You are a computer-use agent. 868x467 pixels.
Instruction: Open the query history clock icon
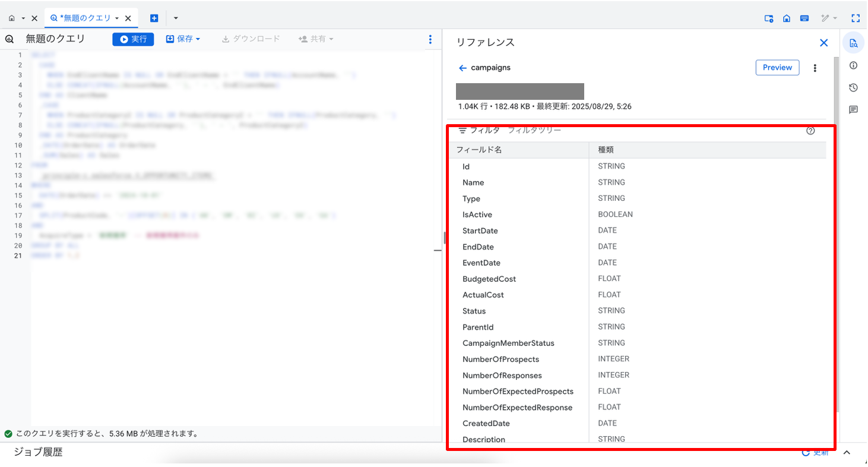[x=853, y=88]
